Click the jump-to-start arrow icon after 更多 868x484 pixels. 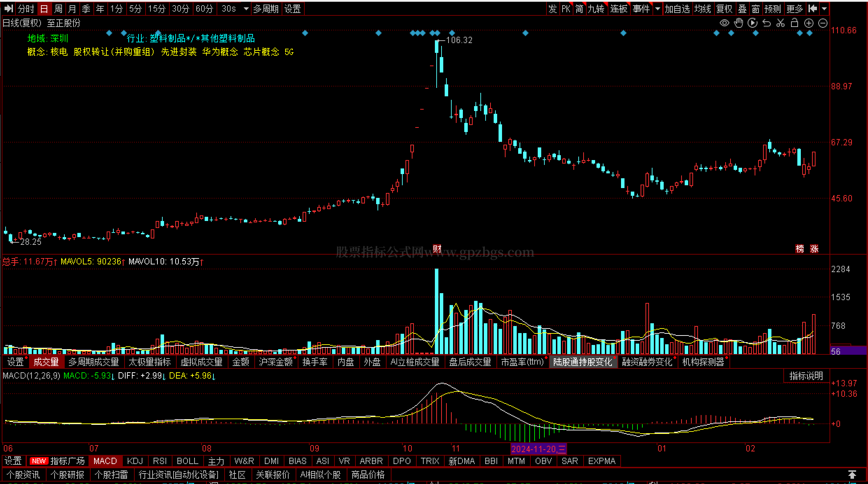(x=813, y=9)
